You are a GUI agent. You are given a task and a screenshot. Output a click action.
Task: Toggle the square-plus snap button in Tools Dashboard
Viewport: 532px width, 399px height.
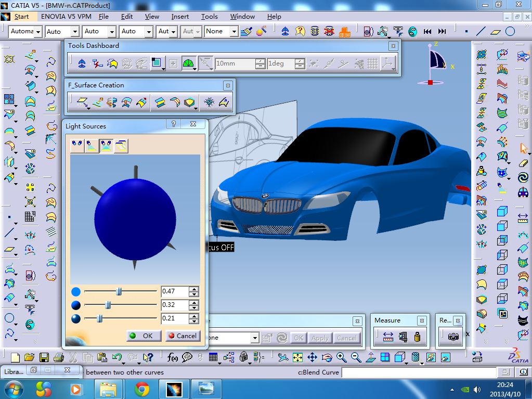tap(173, 63)
